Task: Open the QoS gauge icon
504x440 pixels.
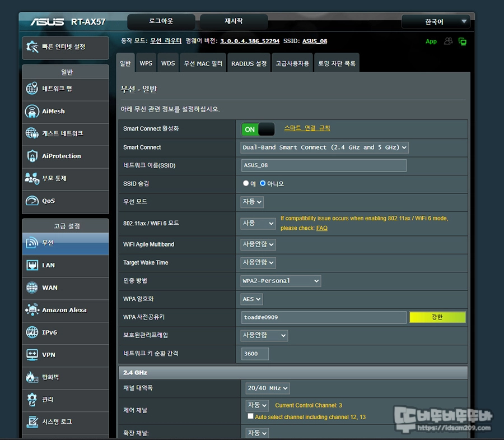Action: [x=32, y=201]
